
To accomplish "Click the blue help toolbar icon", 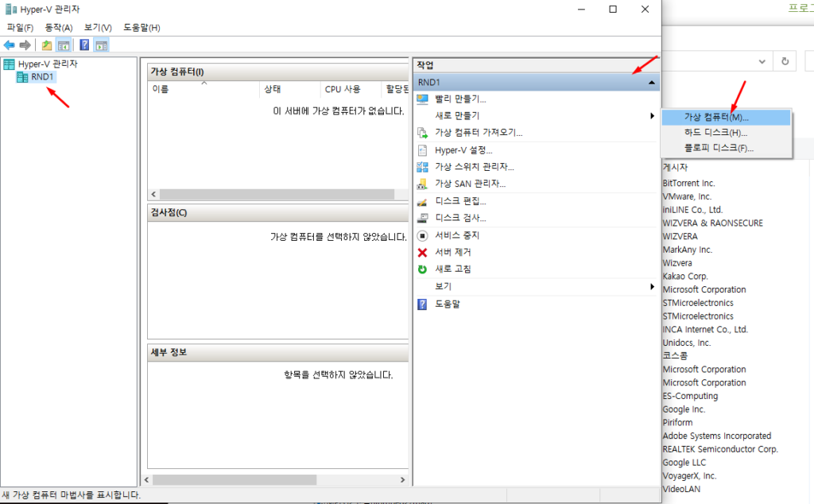I will 84,45.
